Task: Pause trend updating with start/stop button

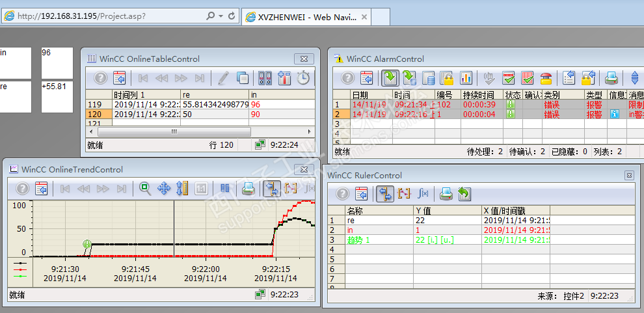Action: tap(224, 189)
